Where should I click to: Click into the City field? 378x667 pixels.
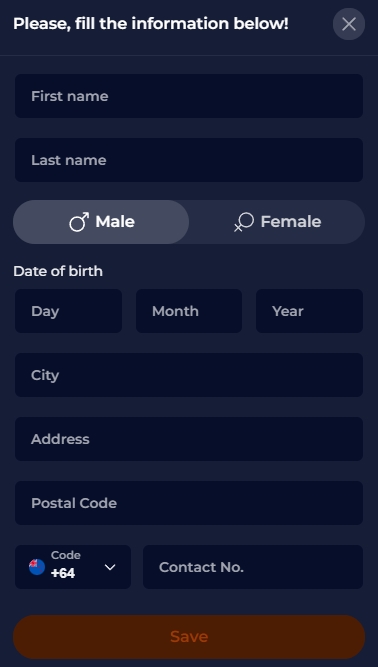[189, 375]
